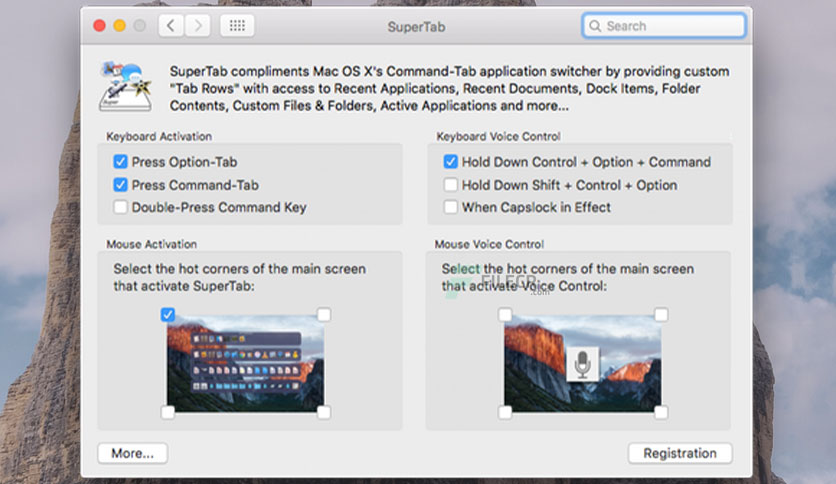Image resolution: width=836 pixels, height=484 pixels.
Task: Enable SuperTab bottom-left hot corner
Action: (167, 412)
